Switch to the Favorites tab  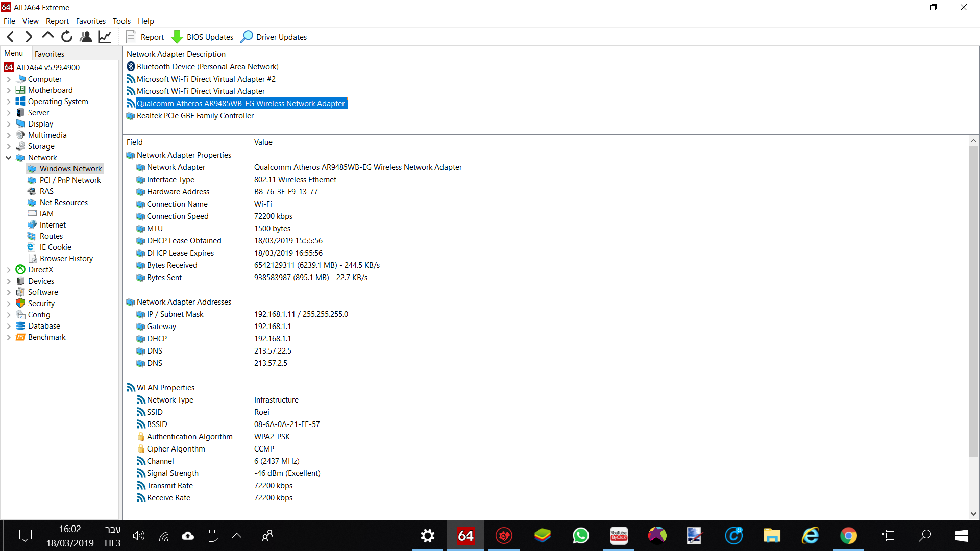tap(50, 54)
